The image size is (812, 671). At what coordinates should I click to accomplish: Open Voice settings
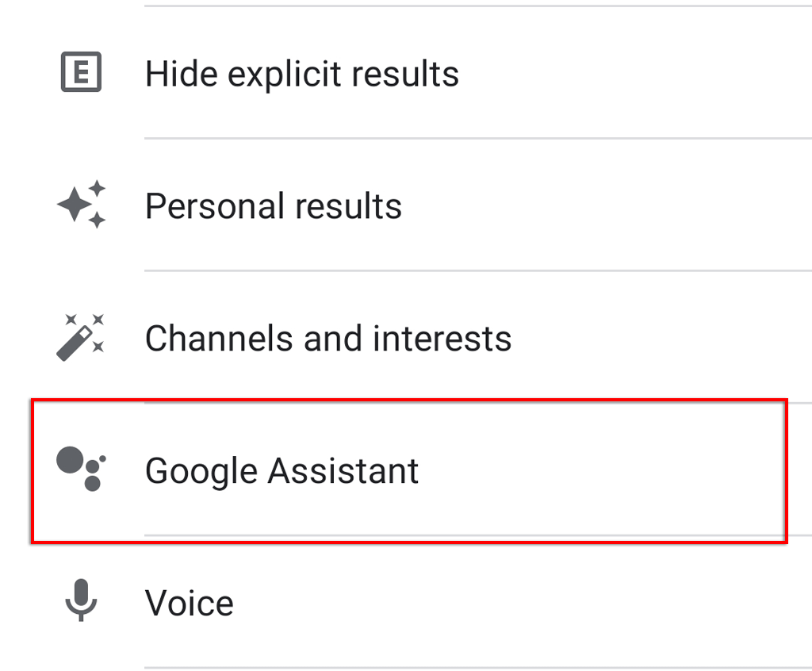pos(406,602)
